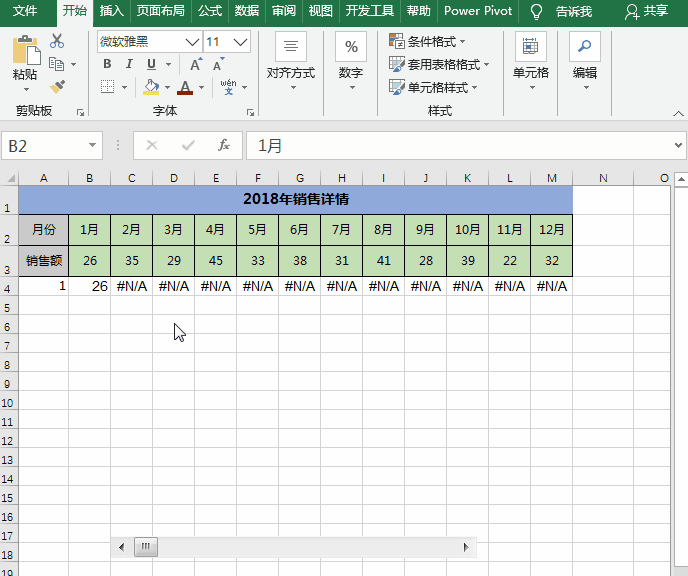Click the formula bar cancel X

152,145
